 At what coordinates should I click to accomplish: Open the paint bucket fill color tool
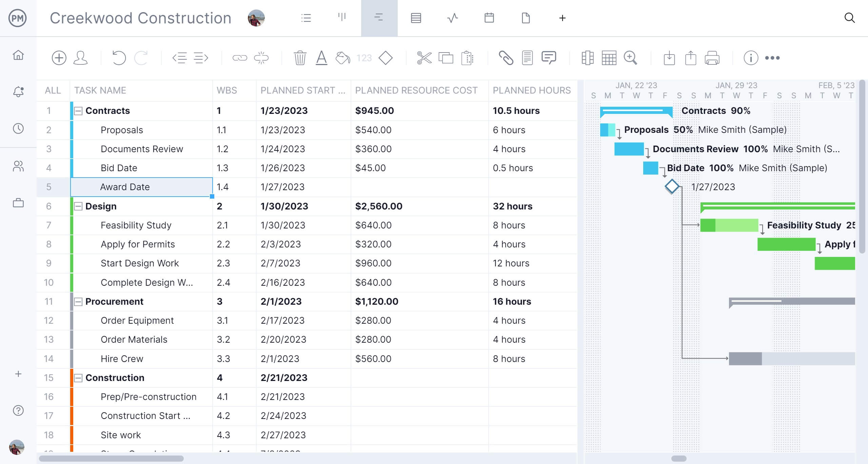(342, 58)
